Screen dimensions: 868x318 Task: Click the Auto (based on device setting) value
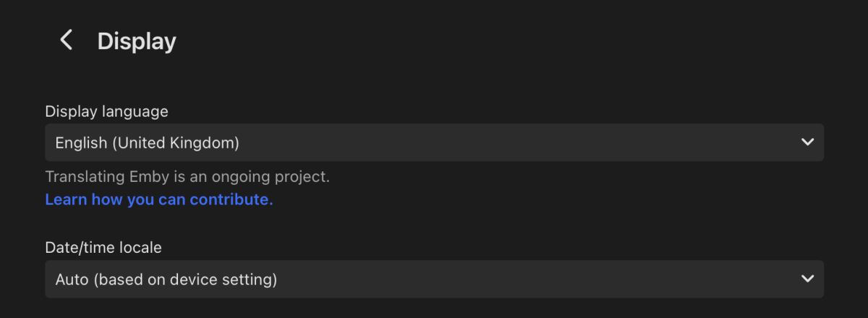click(166, 279)
